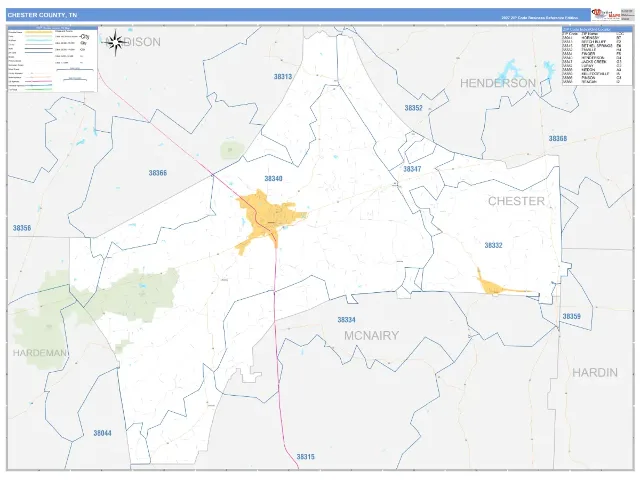This screenshot has height=480, width=640.
Task: Click ZIP code label 38340
Action: [x=273, y=178]
